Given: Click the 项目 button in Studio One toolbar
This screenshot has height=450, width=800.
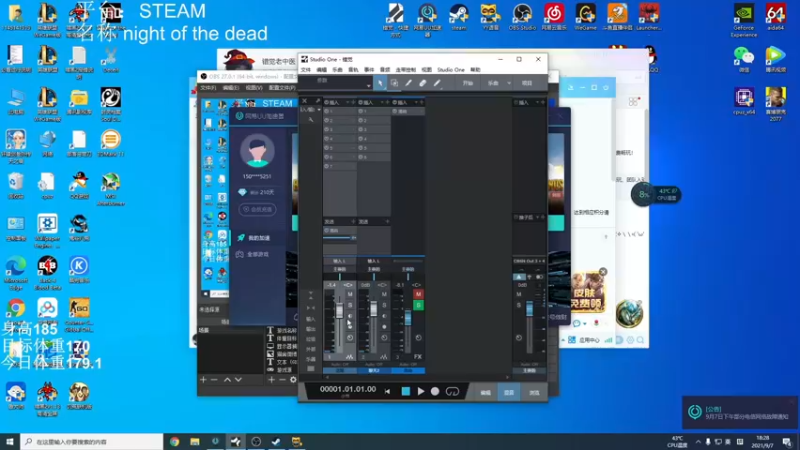Looking at the screenshot, I should coord(527,83).
